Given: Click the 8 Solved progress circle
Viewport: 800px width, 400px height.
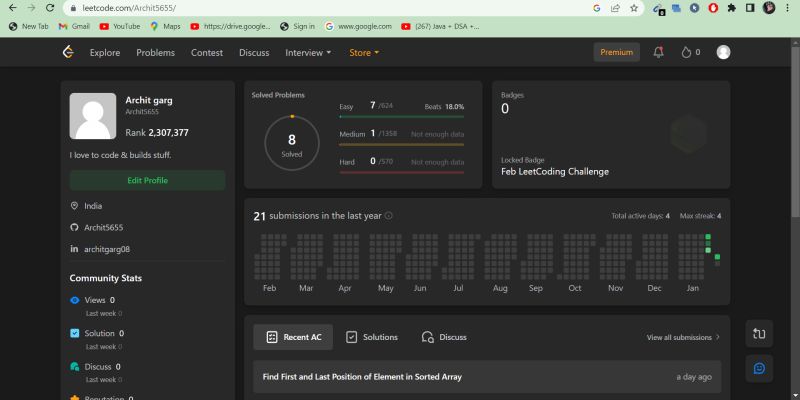Looking at the screenshot, I should (x=292, y=143).
